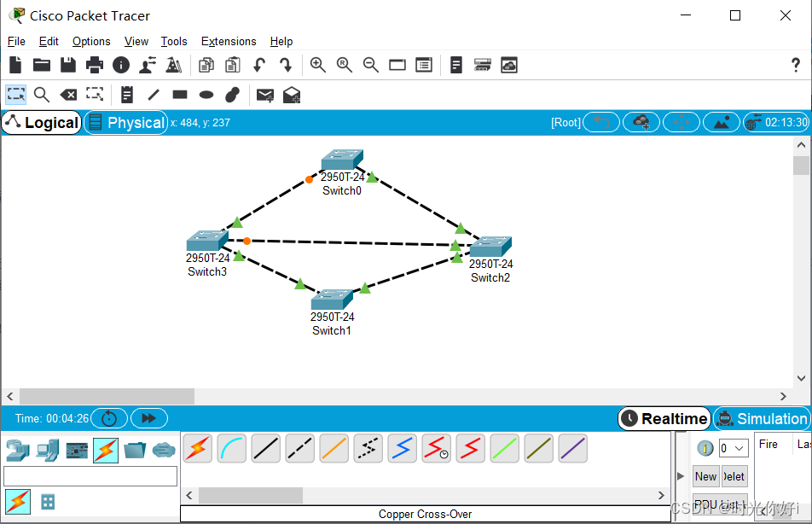The width and height of the screenshot is (812, 524).
Task: Select Copper Cross-Over dashed cable
Action: [300, 448]
